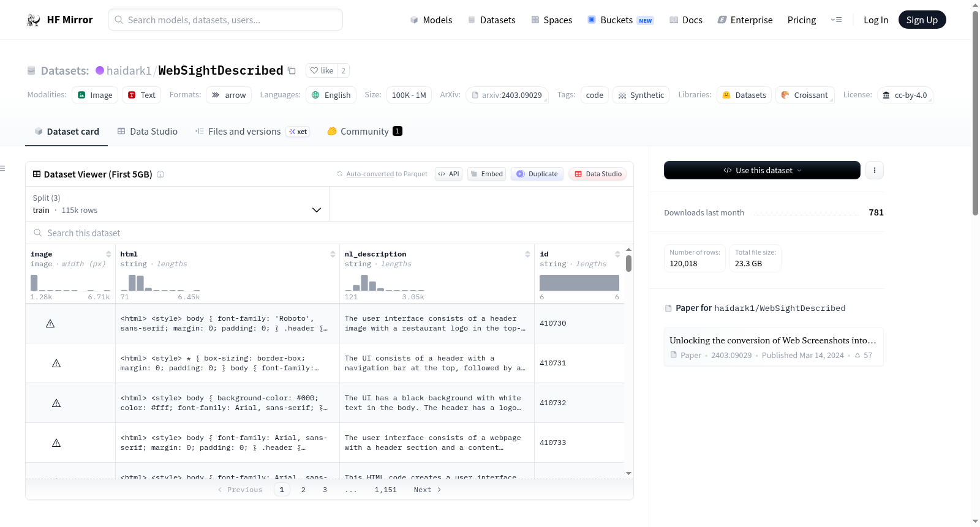Click the html lengths histogram
The height and width of the screenshot is (527, 980).
point(160,283)
